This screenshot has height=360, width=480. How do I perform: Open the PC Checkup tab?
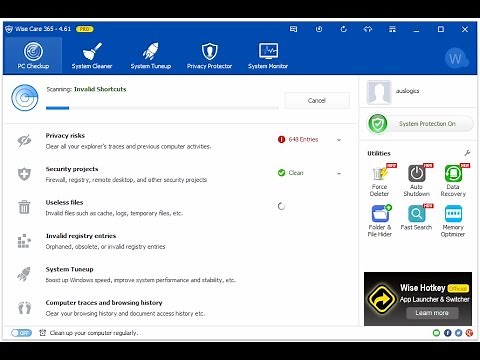point(33,55)
